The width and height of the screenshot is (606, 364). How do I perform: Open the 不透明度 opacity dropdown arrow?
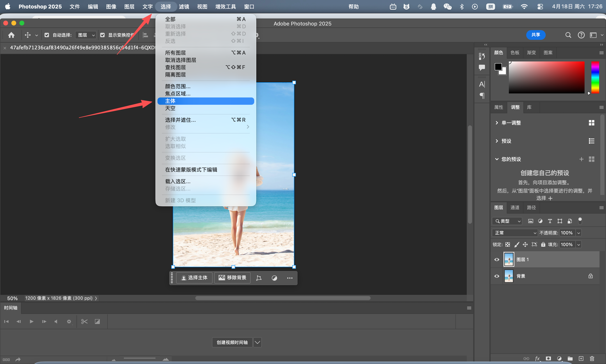[578, 233]
